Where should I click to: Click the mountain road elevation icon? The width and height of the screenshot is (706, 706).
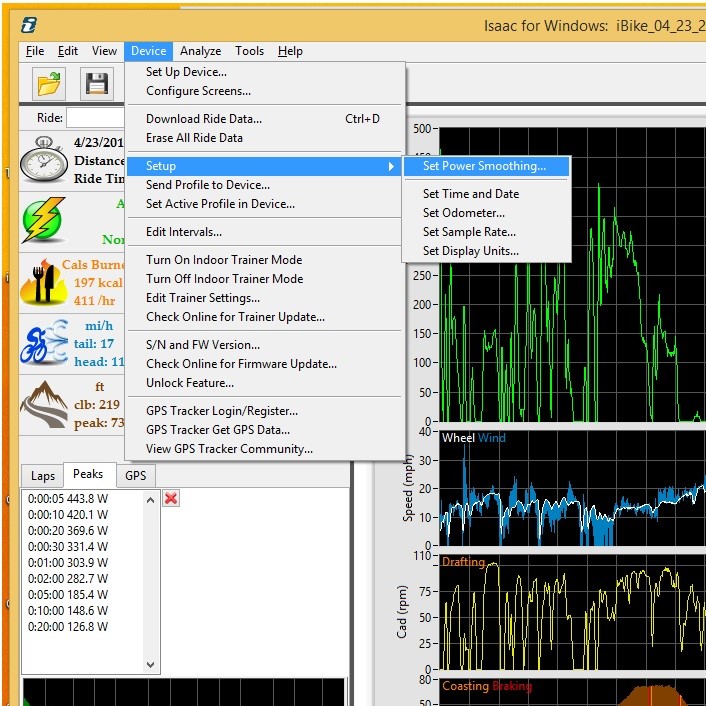tap(44, 405)
